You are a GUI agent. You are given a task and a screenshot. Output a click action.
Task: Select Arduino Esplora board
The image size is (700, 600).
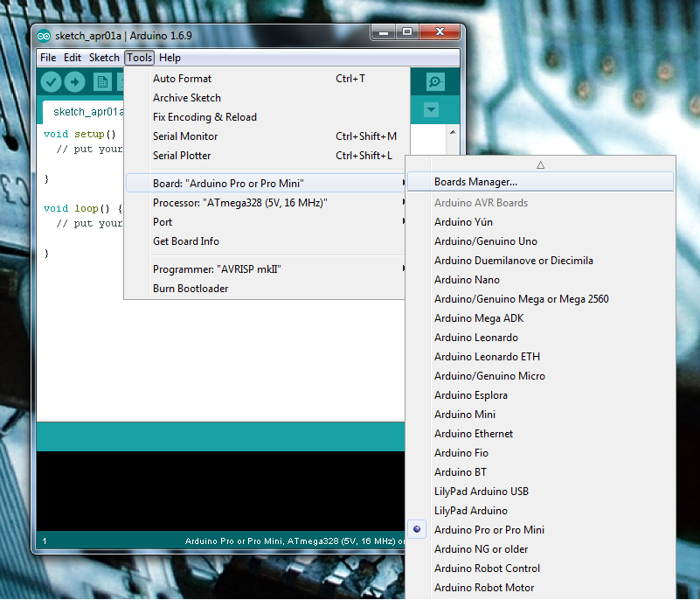pos(541,395)
